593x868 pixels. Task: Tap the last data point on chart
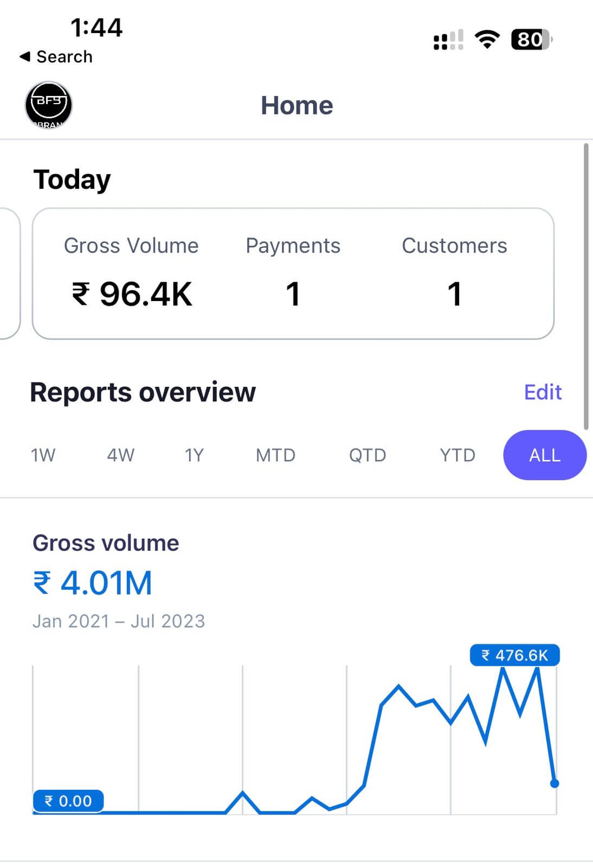[554, 783]
